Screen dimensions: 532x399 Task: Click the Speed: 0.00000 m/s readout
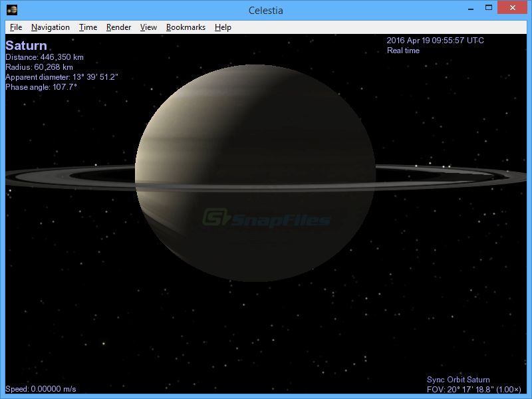(x=41, y=389)
